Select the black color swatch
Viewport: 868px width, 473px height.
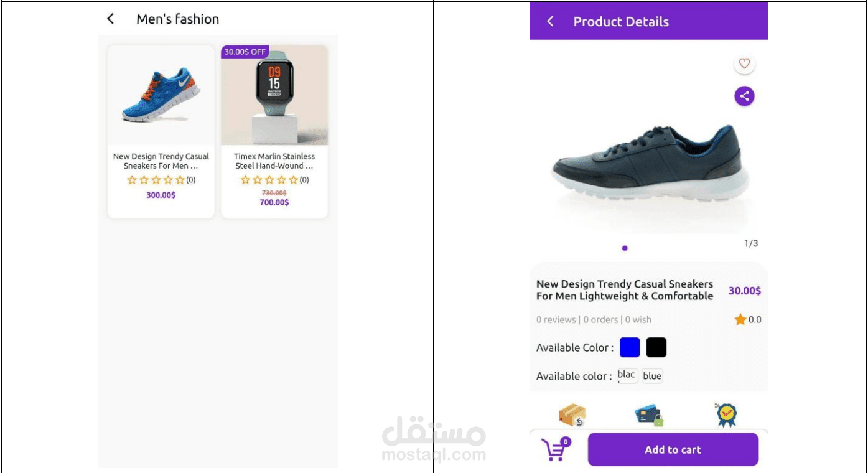click(x=656, y=347)
